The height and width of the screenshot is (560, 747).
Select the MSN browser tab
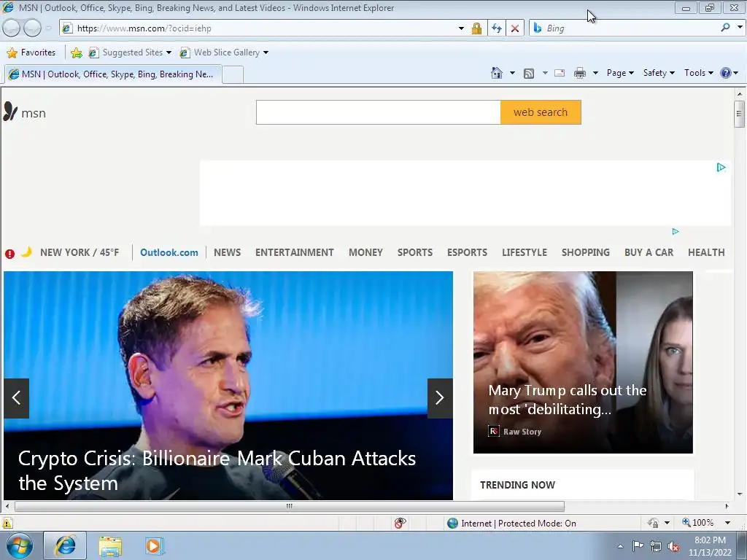(x=113, y=74)
